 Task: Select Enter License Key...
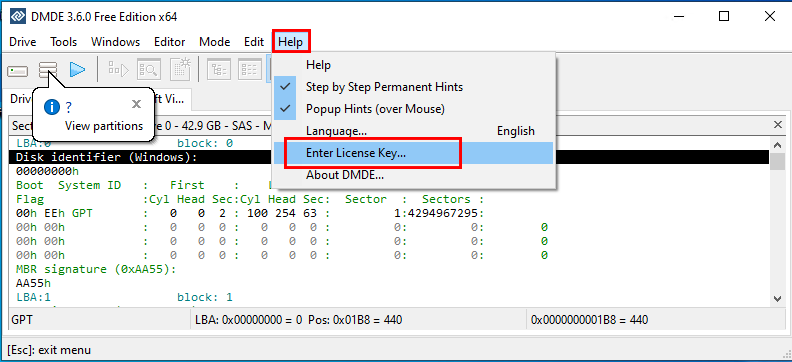pyautogui.click(x=414, y=153)
